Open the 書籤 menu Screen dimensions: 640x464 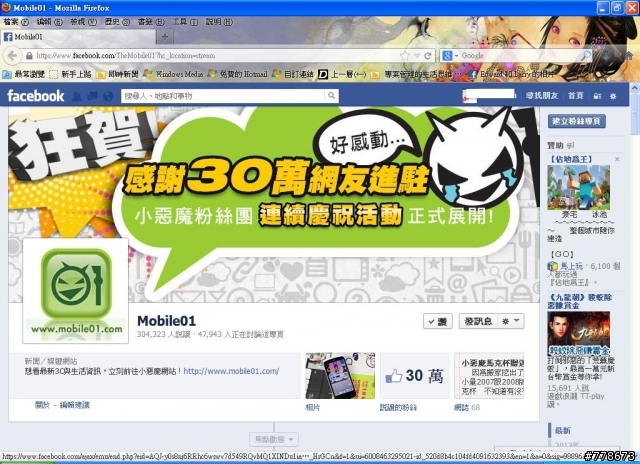coord(151,22)
